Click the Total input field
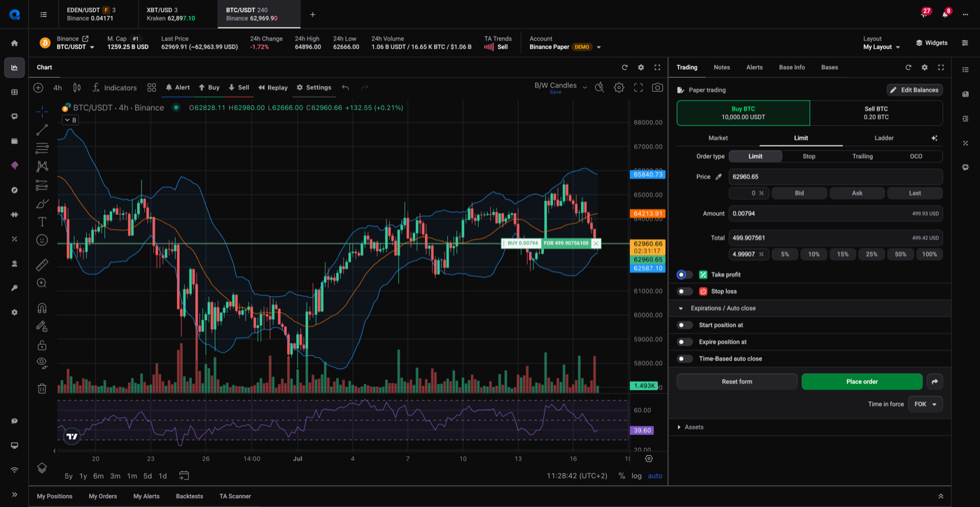 [836, 238]
